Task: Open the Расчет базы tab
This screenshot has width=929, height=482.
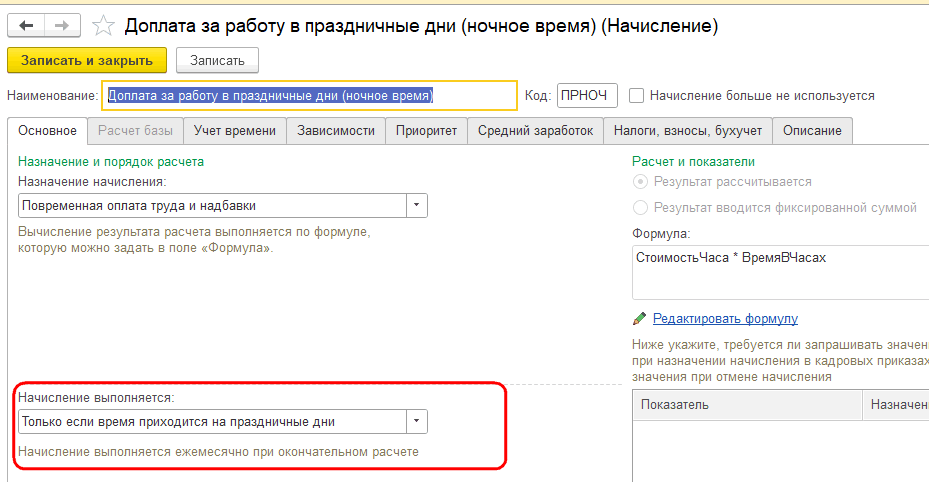Action: pyautogui.click(x=136, y=131)
